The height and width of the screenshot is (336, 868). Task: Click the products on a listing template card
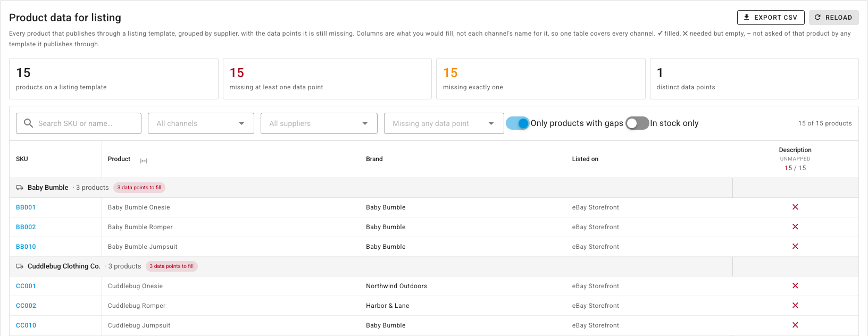click(114, 79)
